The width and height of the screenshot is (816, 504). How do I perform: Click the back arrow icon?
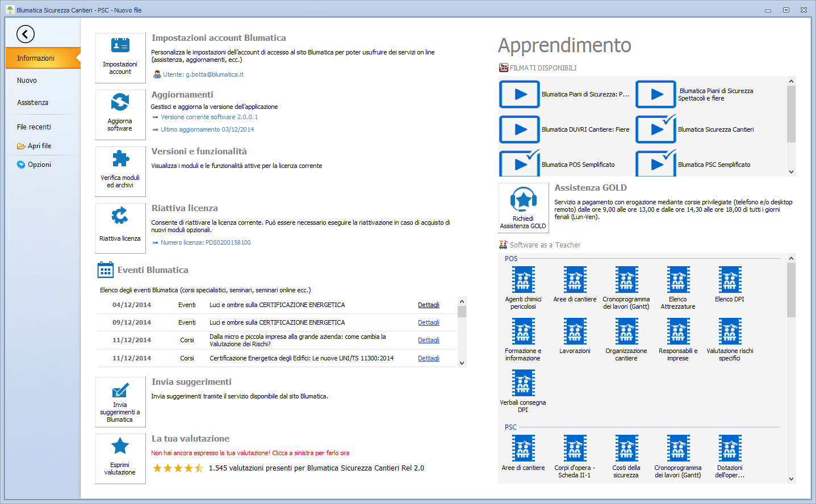coord(26,34)
